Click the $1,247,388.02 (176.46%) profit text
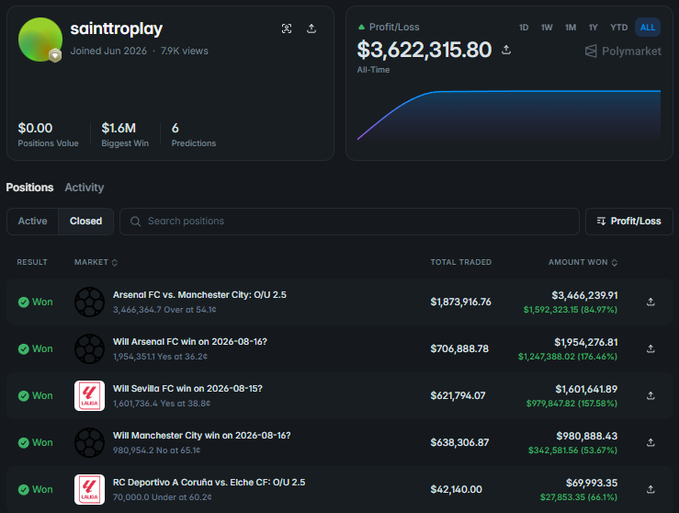The image size is (679, 513). click(x=568, y=357)
